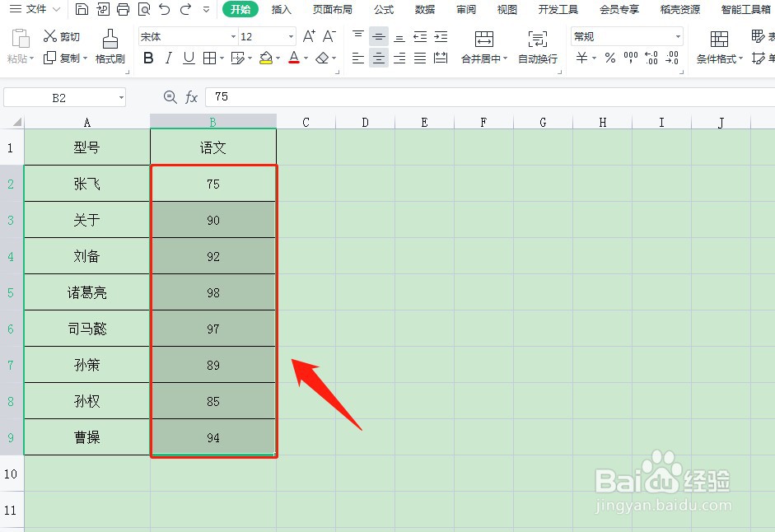
Task: Click the zoom magnifier beside fx
Action: point(170,96)
